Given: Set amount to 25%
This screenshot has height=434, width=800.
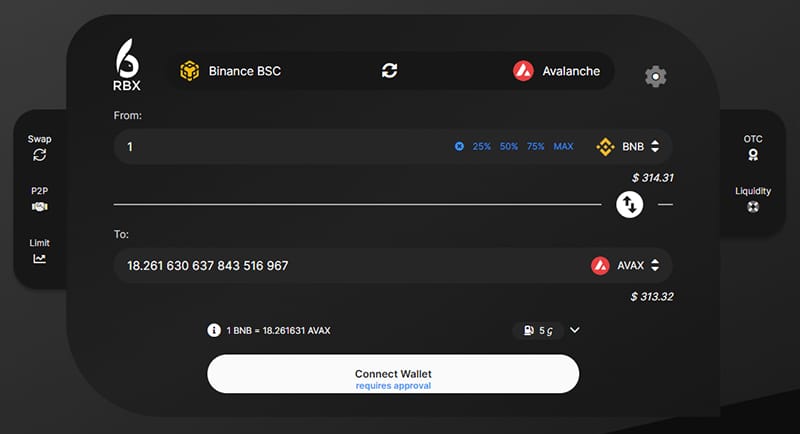Looking at the screenshot, I should click(481, 146).
